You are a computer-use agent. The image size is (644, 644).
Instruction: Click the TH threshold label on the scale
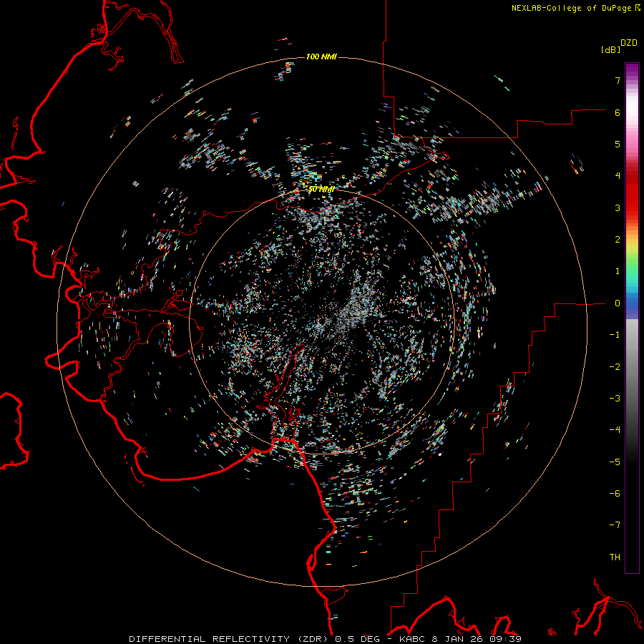pos(615,557)
